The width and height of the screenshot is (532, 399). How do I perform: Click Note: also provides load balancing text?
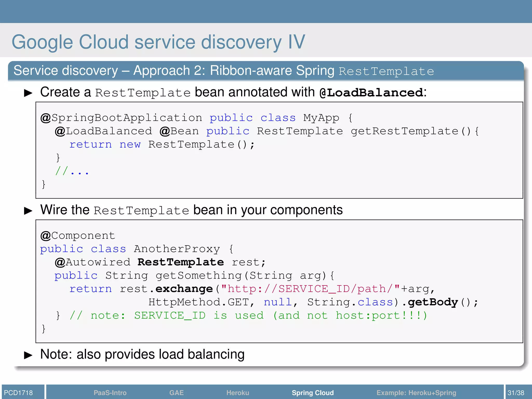click(x=142, y=355)
